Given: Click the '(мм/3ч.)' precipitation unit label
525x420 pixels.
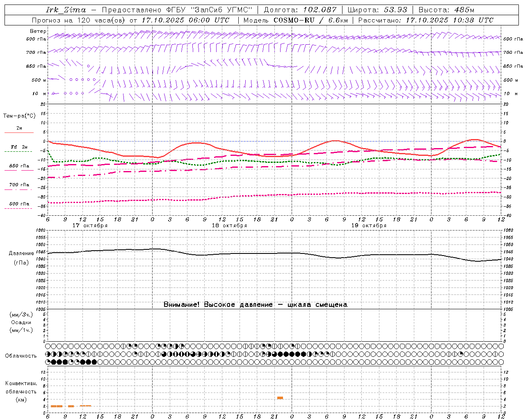Looking at the screenshot, I should (21, 315).
